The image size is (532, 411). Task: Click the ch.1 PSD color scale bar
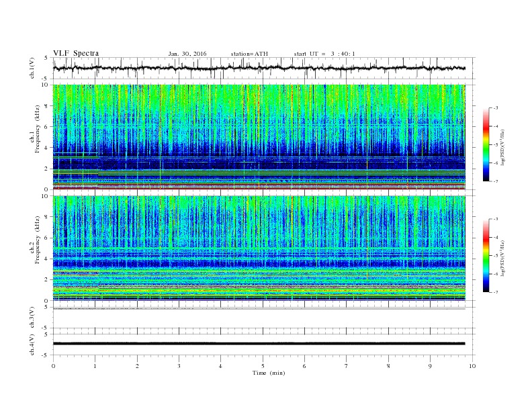point(486,144)
